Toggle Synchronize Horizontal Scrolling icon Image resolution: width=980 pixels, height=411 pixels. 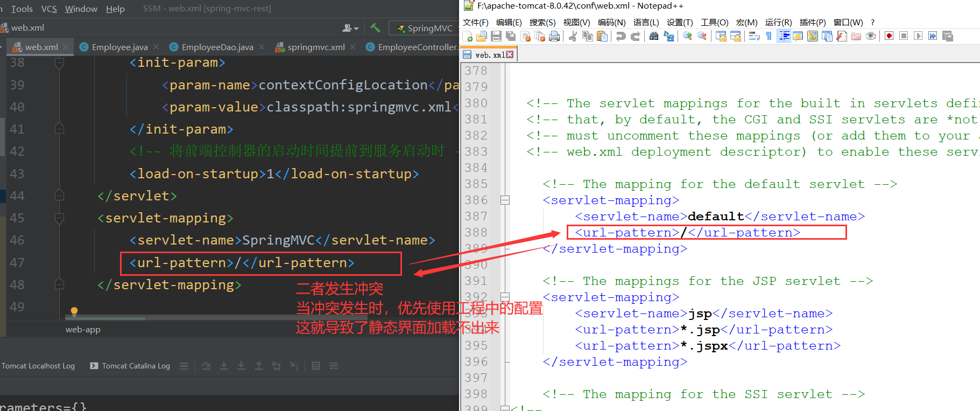(736, 36)
